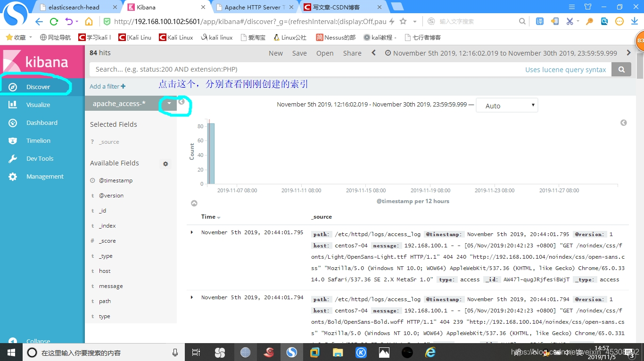Open the scissors screenshot tool in browser toolbar
The height and width of the screenshot is (361, 644).
click(x=570, y=21)
